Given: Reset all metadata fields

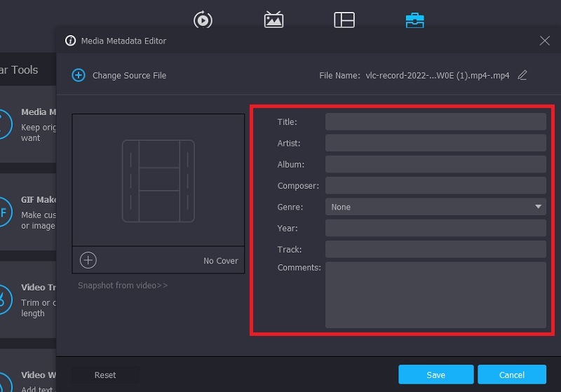Looking at the screenshot, I should 105,375.
